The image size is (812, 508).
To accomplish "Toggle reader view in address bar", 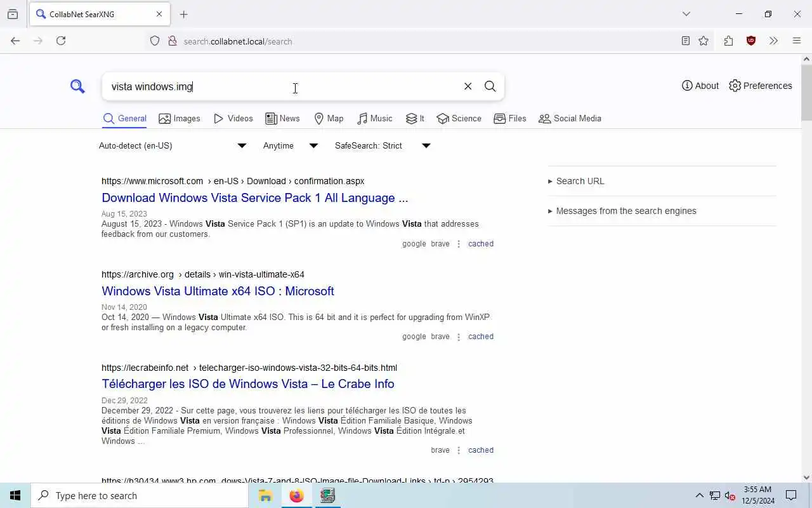I will (x=685, y=41).
